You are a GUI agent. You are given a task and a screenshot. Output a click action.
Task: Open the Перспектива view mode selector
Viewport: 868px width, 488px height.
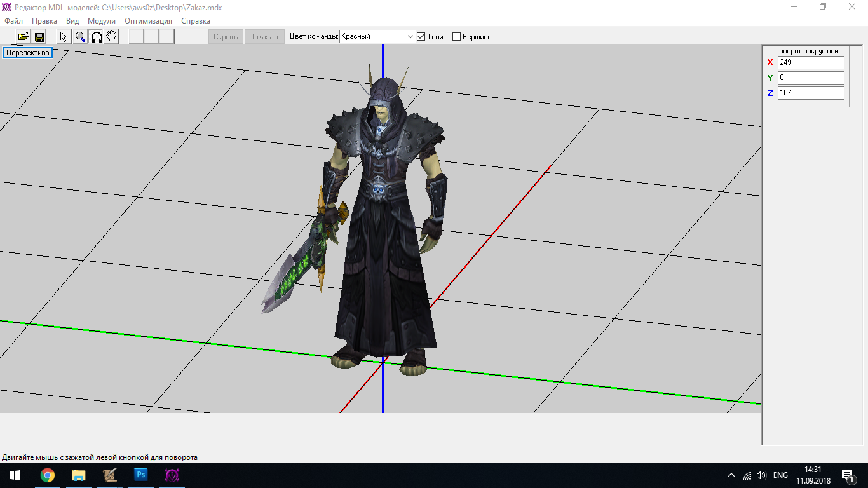[x=27, y=53]
